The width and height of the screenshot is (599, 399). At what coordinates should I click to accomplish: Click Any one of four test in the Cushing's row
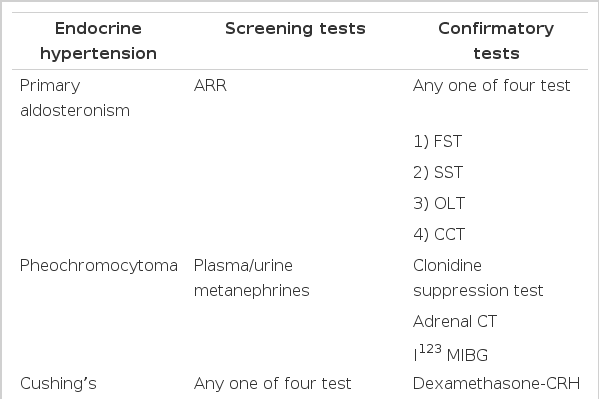tap(272, 383)
